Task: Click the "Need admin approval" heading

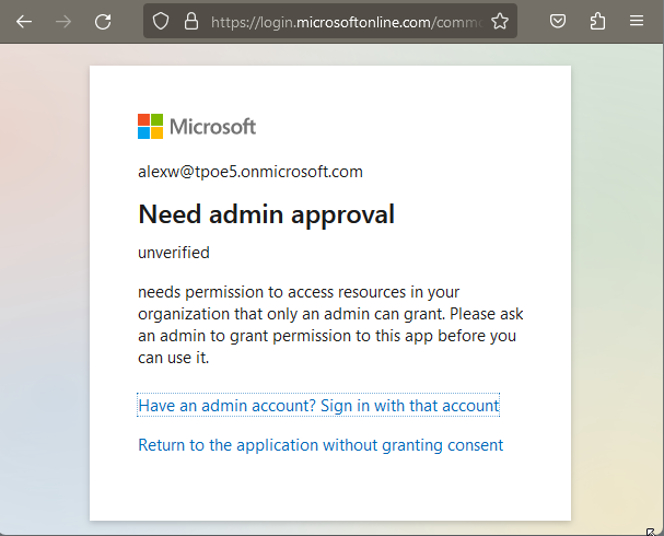Action: [x=266, y=214]
